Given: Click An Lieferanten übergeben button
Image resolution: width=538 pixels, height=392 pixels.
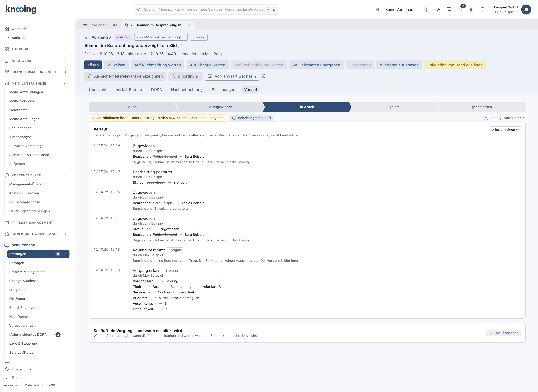Looking at the screenshot, I should 316,65.
